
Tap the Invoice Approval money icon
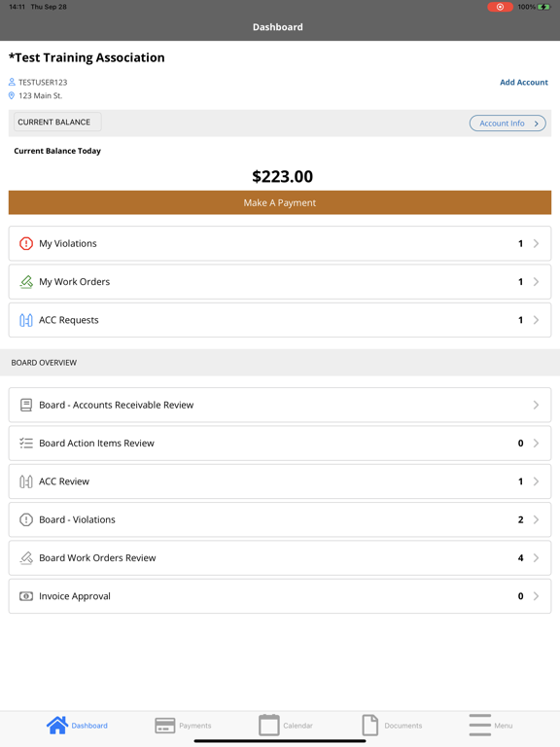[x=26, y=596]
